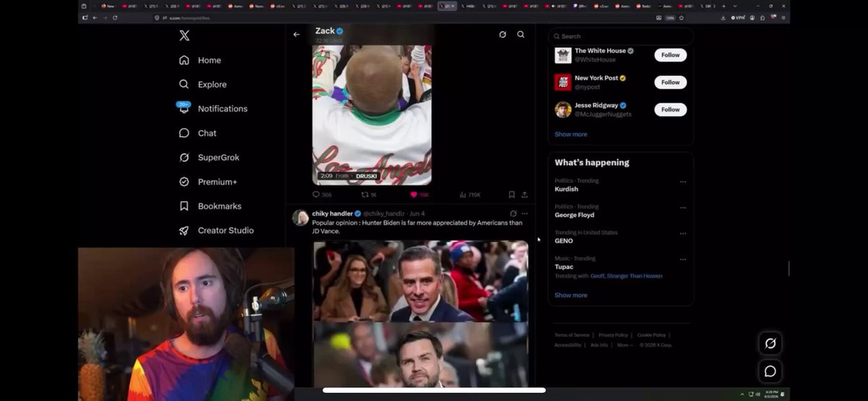Open more options for Kurdish trend
The width and height of the screenshot is (868, 401).
[683, 182]
